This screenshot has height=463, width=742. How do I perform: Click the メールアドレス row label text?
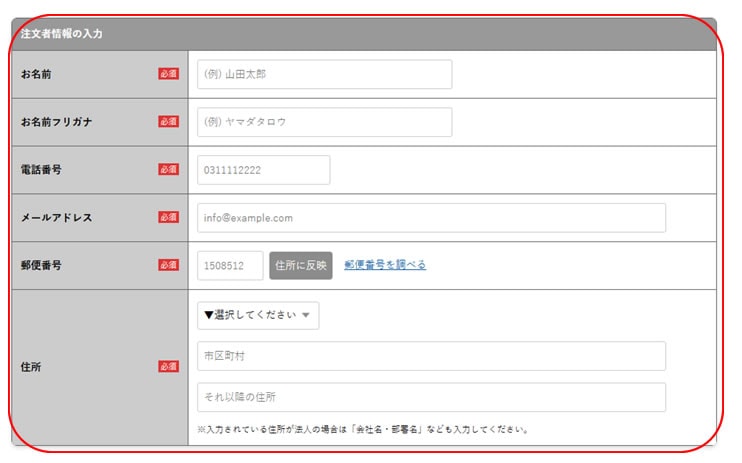tap(56, 218)
